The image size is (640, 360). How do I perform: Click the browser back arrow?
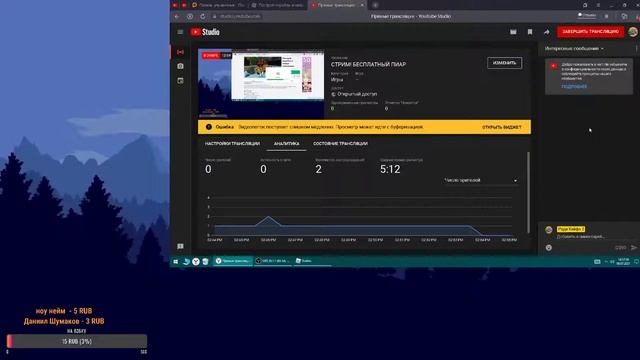(177, 16)
